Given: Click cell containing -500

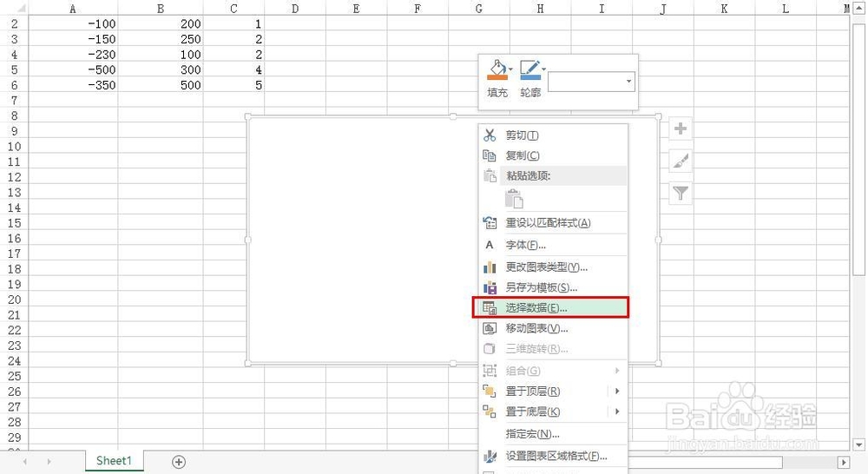Looking at the screenshot, I should tap(73, 69).
